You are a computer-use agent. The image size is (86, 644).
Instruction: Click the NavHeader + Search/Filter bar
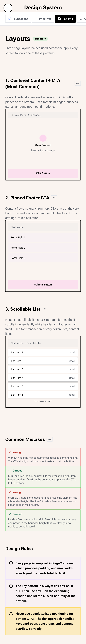[43, 343]
